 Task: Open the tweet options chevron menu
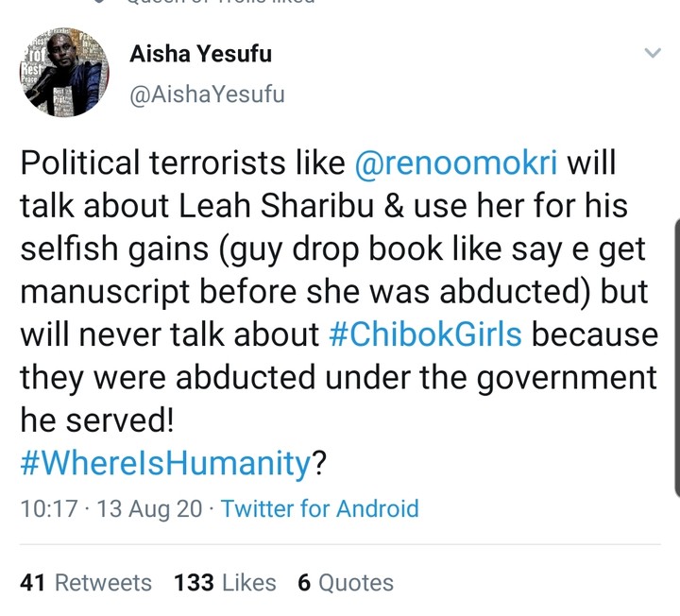(652, 54)
